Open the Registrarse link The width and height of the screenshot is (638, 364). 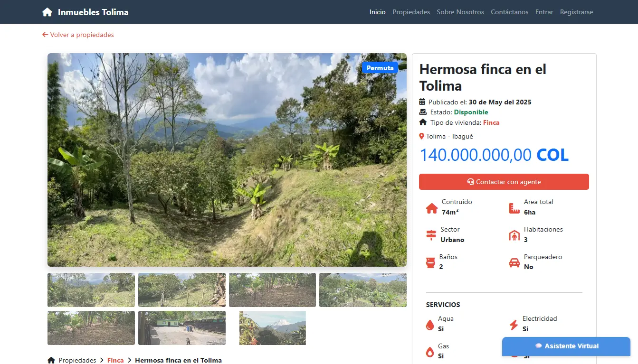click(576, 12)
